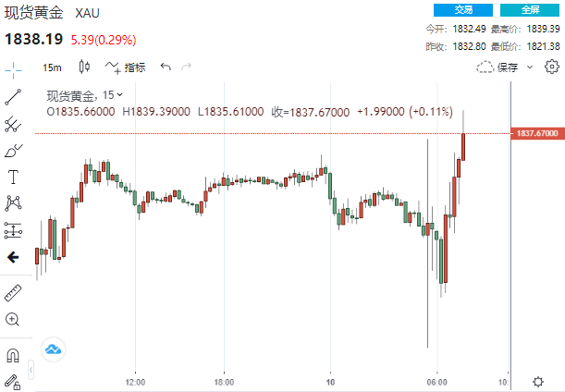Expand the 现货黄金, 15 legend chevron
The height and width of the screenshot is (392, 565).
(x=120, y=94)
